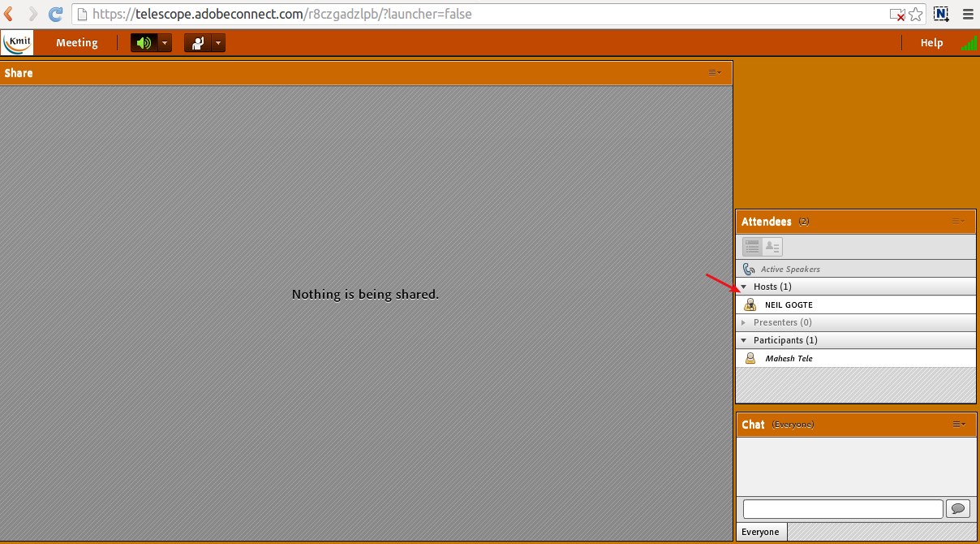Click the host icon beside NEIL GOGTE
This screenshot has width=980, height=544.
(750, 304)
